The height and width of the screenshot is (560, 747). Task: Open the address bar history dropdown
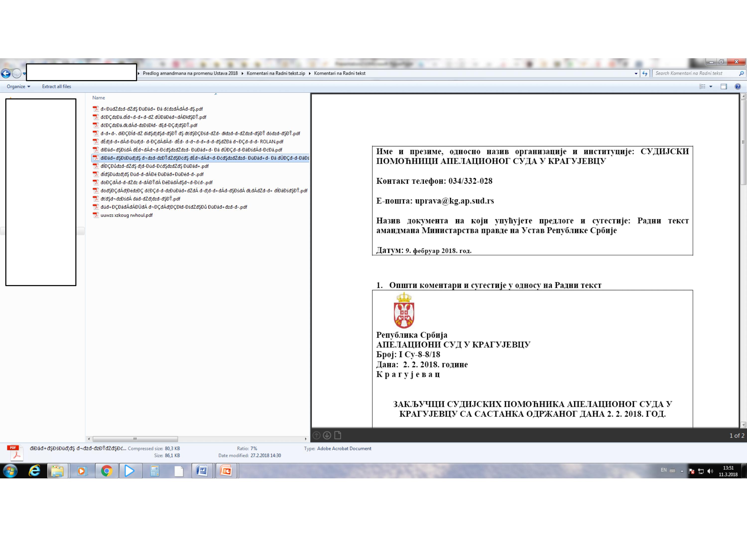[636, 73]
